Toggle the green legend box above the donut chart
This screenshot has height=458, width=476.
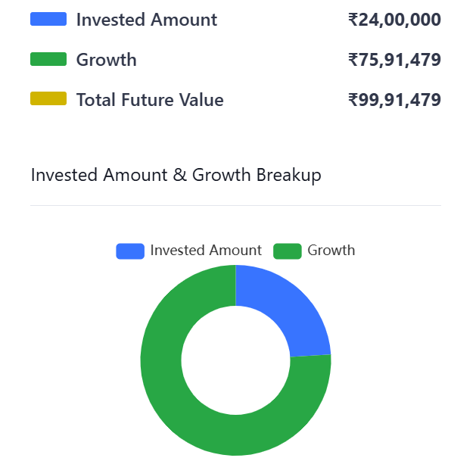click(x=288, y=251)
